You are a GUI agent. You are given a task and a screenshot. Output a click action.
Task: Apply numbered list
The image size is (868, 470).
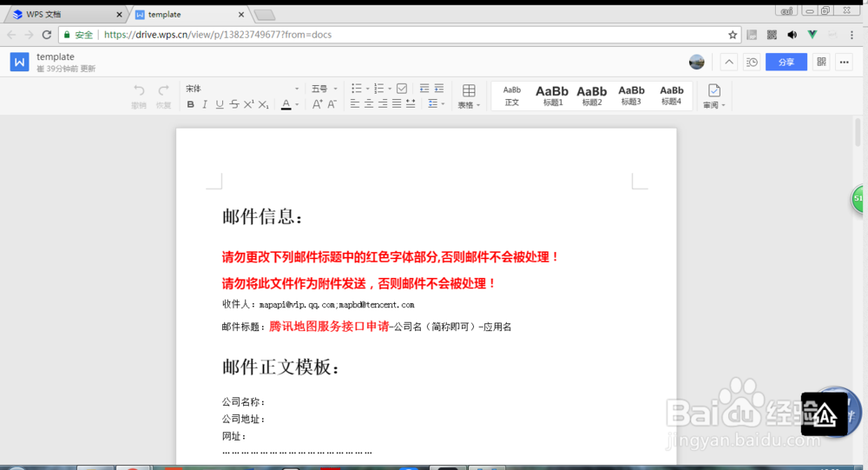pyautogui.click(x=378, y=89)
